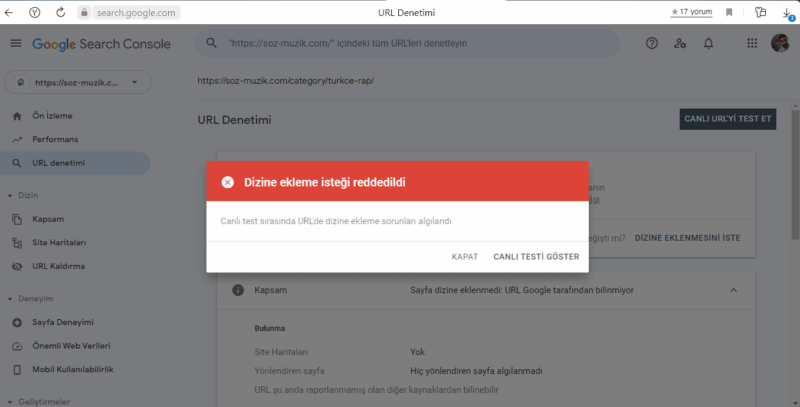The width and height of the screenshot is (800, 407).
Task: Open Performans in sidebar
Action: [55, 139]
